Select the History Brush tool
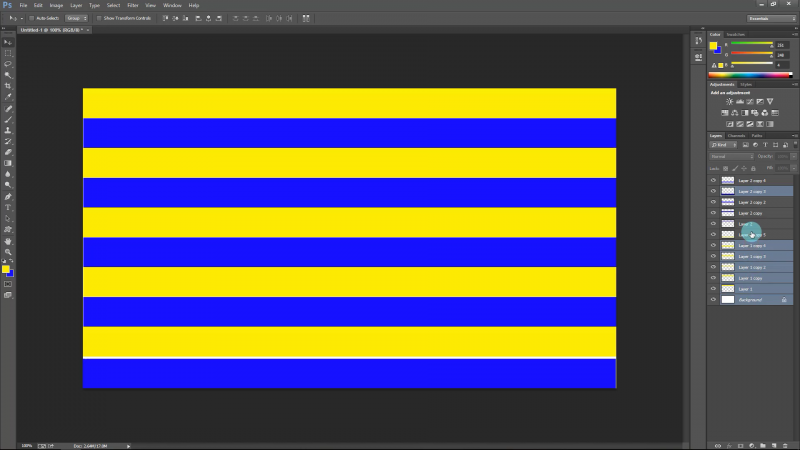Image resolution: width=800 pixels, height=450 pixels. tap(8, 141)
